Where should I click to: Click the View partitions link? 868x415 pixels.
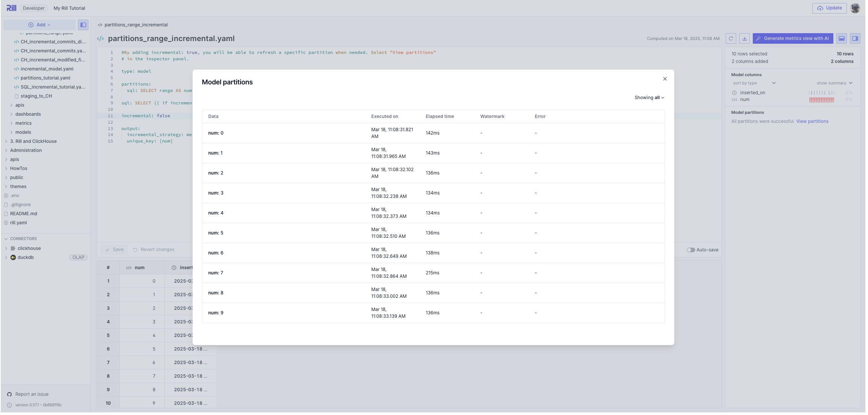[812, 121]
